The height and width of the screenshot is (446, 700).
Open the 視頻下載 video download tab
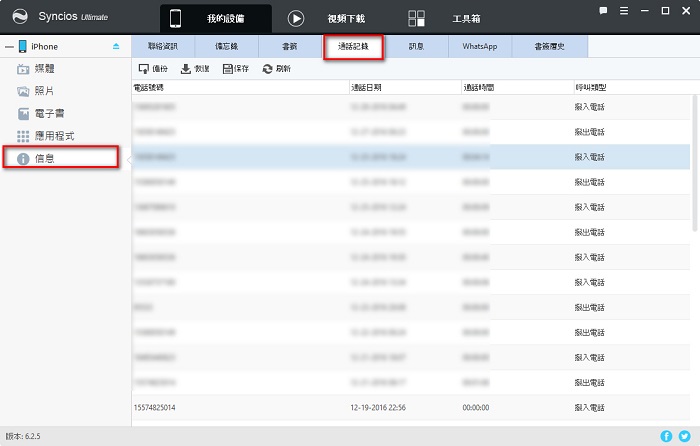click(326, 19)
